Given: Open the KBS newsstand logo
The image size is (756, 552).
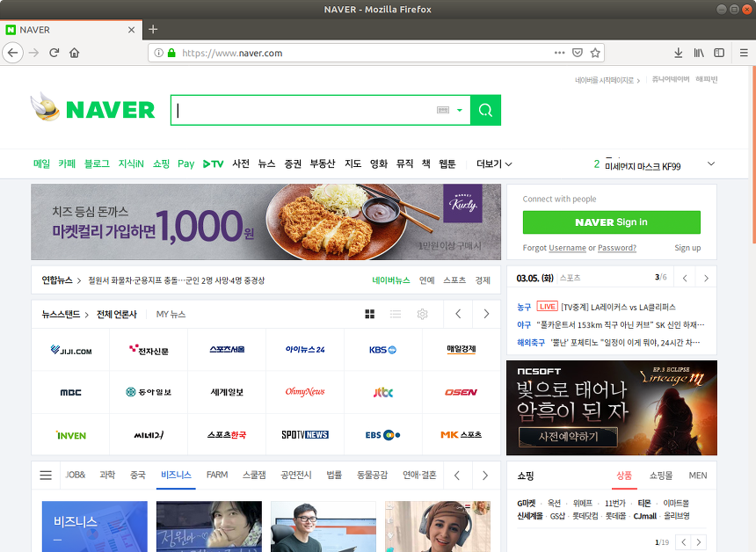Looking at the screenshot, I should click(382, 350).
